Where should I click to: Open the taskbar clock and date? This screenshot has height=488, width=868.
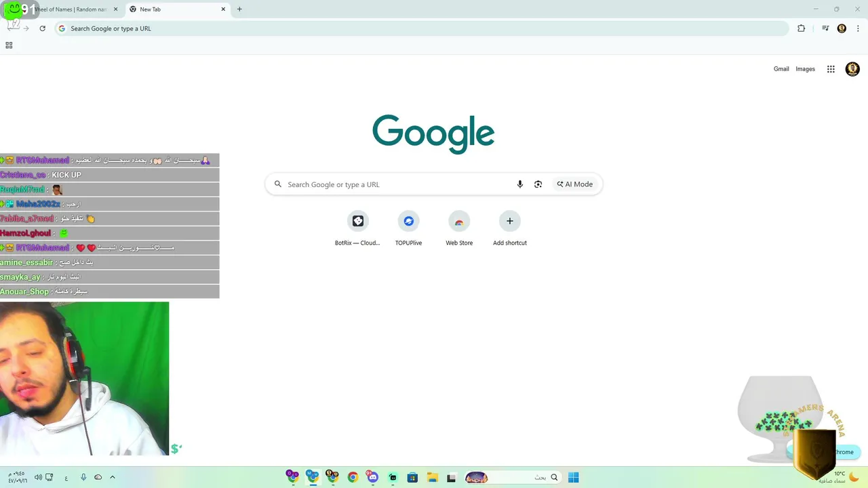click(18, 477)
